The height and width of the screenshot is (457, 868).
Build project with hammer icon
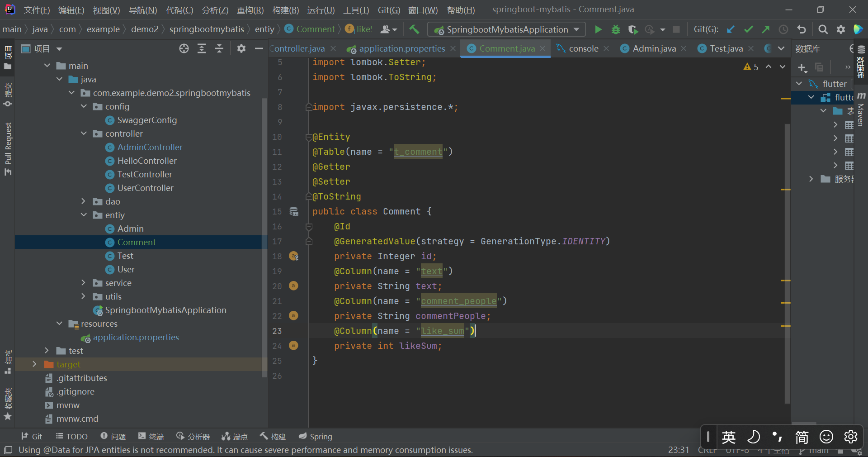coord(414,29)
